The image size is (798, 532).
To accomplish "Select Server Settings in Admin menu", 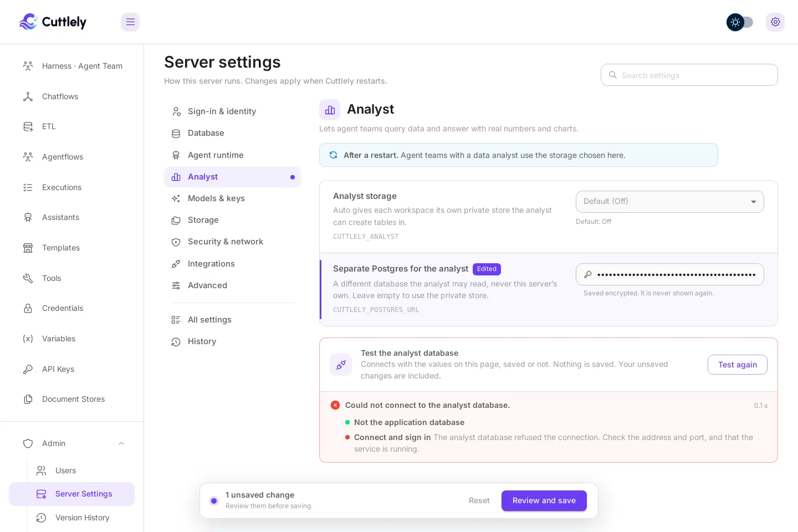I will [72, 494].
